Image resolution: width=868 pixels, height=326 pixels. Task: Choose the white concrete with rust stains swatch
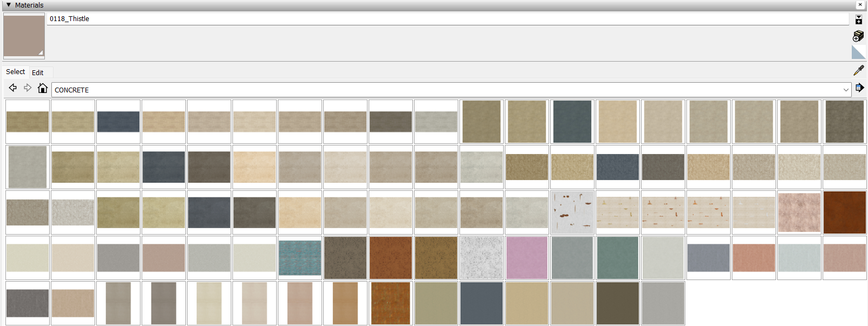pyautogui.click(x=572, y=212)
